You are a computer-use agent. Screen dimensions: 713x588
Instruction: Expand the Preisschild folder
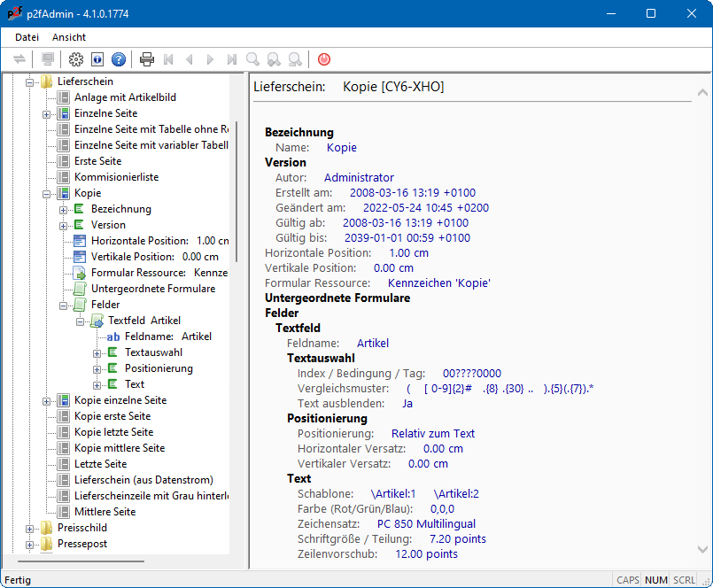(29, 528)
